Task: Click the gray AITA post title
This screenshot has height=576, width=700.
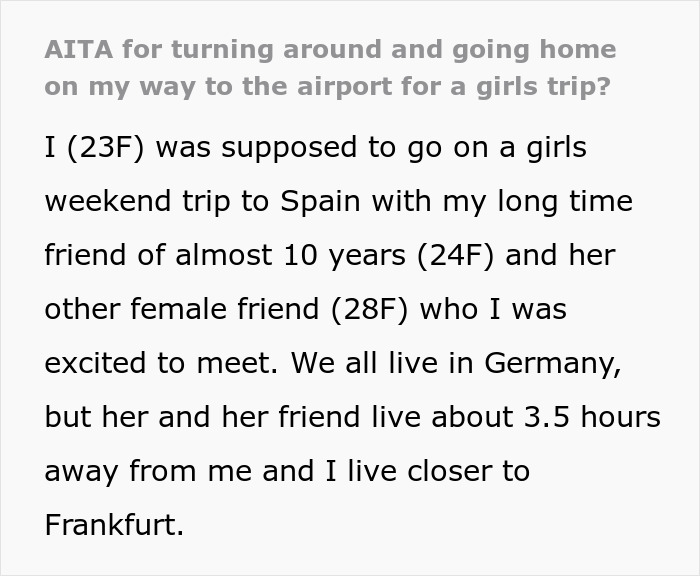Action: coord(330,68)
